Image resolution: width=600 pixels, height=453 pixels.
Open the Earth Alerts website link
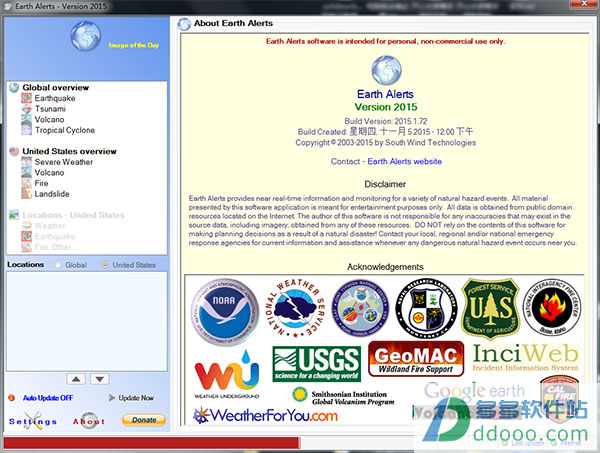coord(404,161)
